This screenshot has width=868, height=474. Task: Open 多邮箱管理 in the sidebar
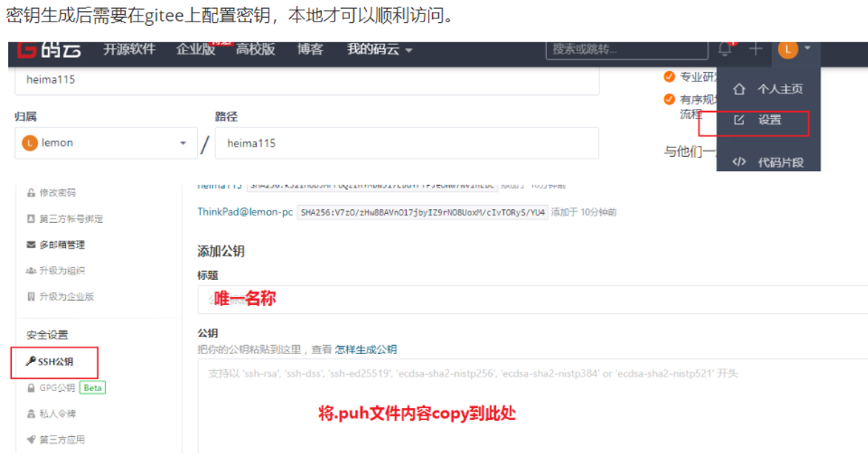point(62,244)
